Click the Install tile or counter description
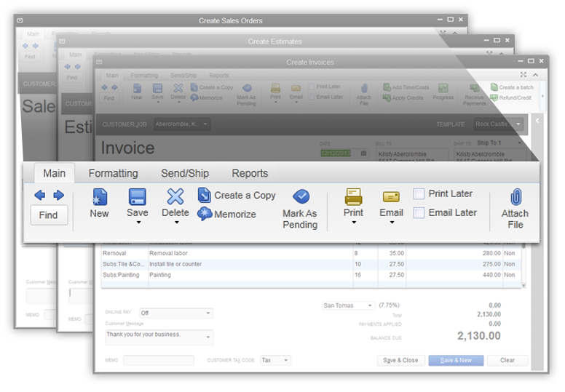The image size is (565, 392). click(x=175, y=264)
